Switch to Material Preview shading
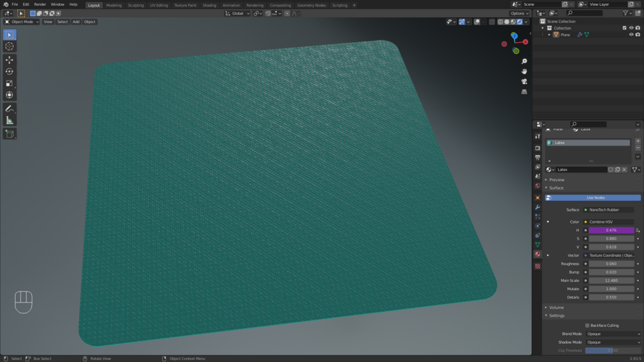 [513, 22]
